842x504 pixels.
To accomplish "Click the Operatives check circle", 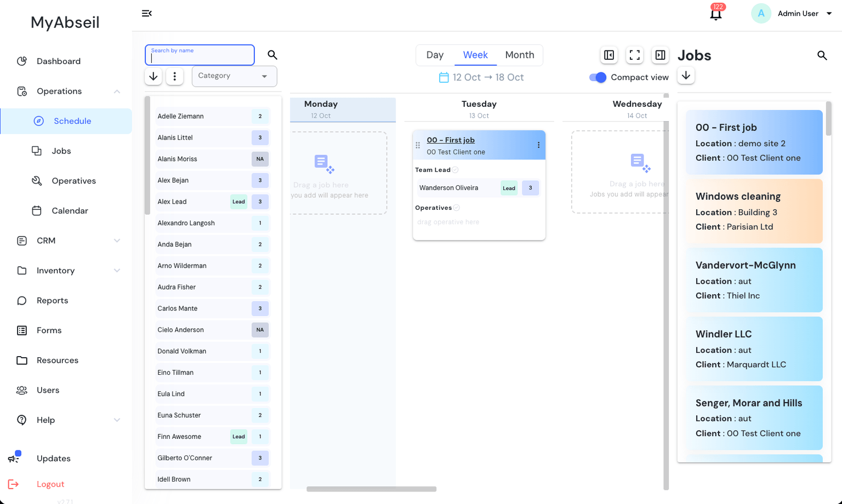I will tap(457, 208).
